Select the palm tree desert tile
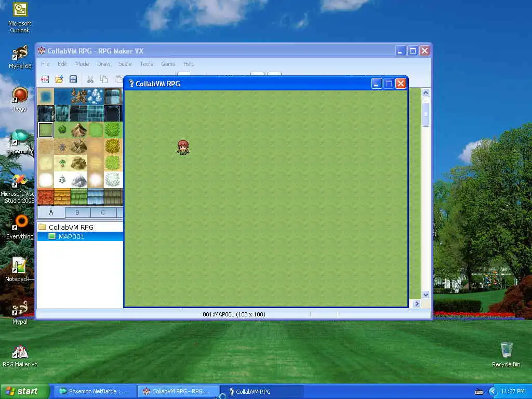The width and height of the screenshot is (532, 399). tap(62, 163)
